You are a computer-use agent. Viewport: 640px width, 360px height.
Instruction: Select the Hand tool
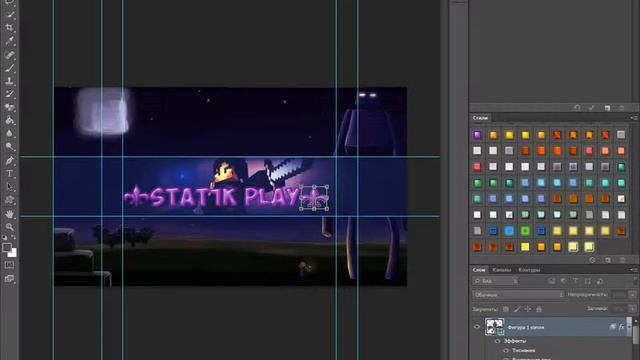point(10,214)
